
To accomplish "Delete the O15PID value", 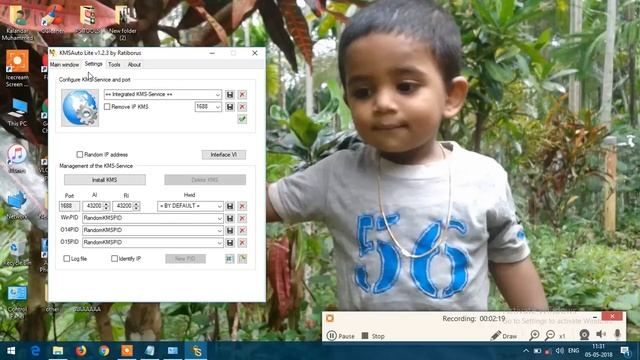I will 242,243.
